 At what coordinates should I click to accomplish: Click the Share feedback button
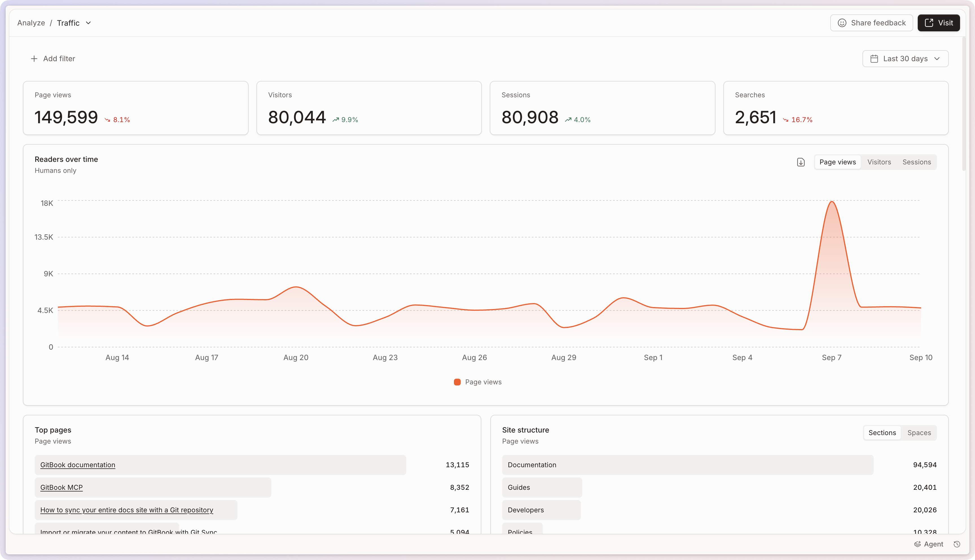(x=871, y=23)
